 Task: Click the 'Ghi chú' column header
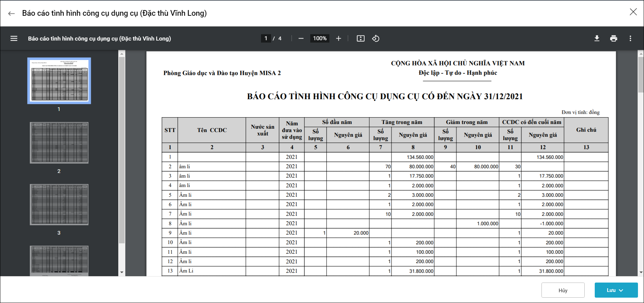click(586, 130)
